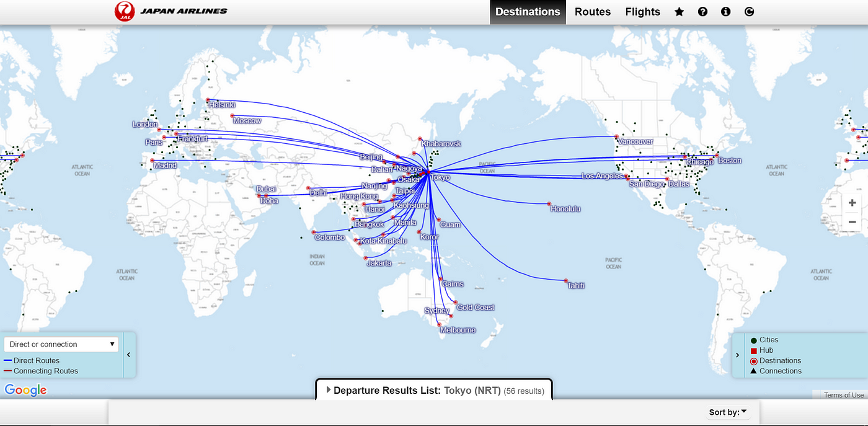Collapse the route legend panel on the left

128,355
